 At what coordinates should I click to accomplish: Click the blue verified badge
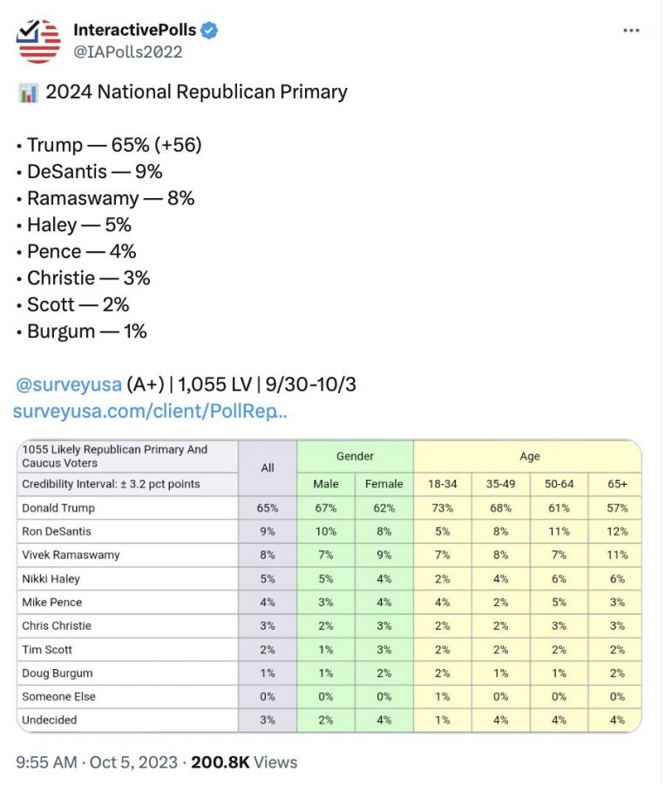[x=209, y=31]
